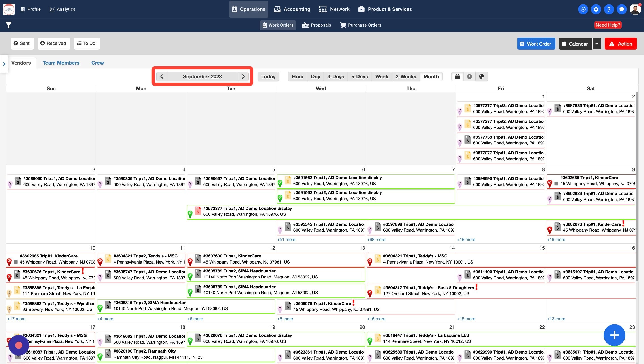
Task: Click the clock icon in the calendar toolbar
Action: tap(469, 77)
